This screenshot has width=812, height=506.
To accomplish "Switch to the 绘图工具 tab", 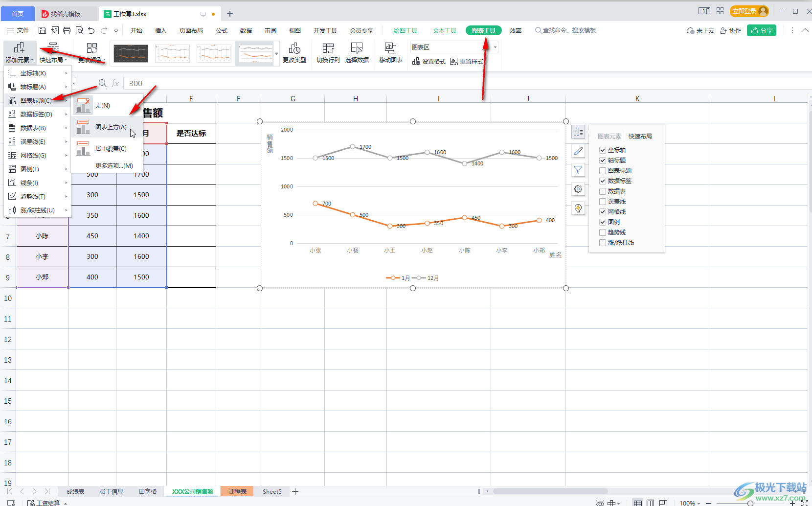I will click(406, 30).
